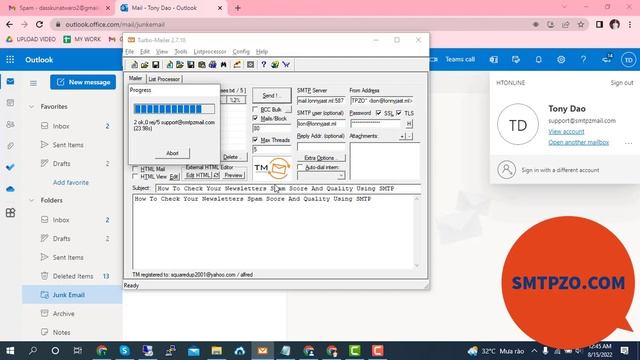Screen dimensions: 640x360
Task: Click the message body vertical scrollbar
Action: 417,231
